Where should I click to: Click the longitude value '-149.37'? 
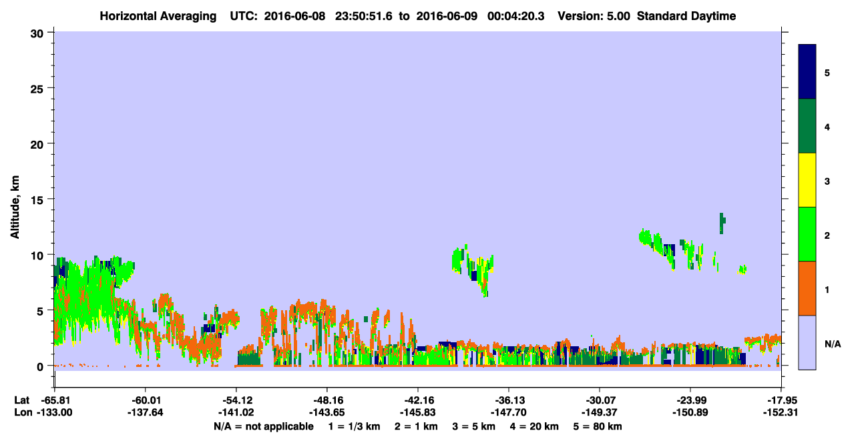point(600,413)
